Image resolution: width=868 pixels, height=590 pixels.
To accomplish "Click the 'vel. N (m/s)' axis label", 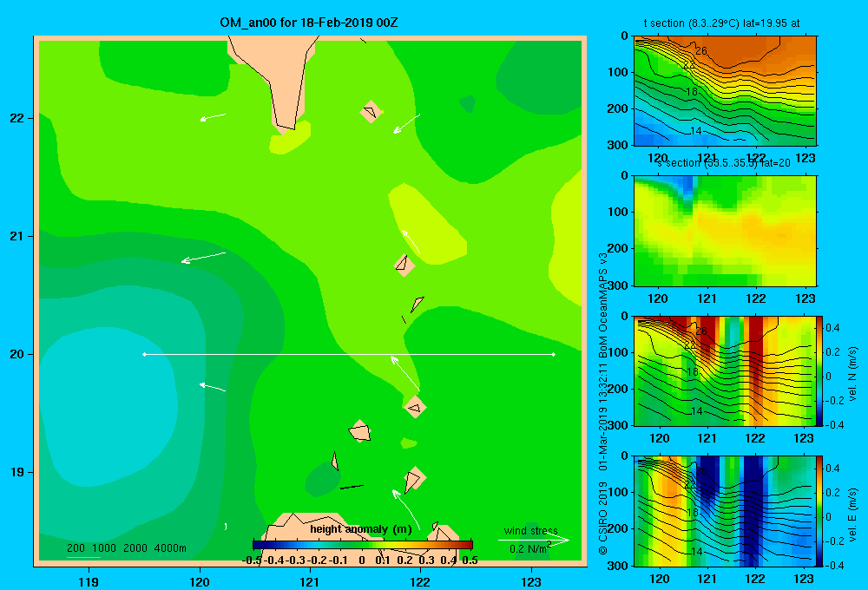I will coord(853,374).
